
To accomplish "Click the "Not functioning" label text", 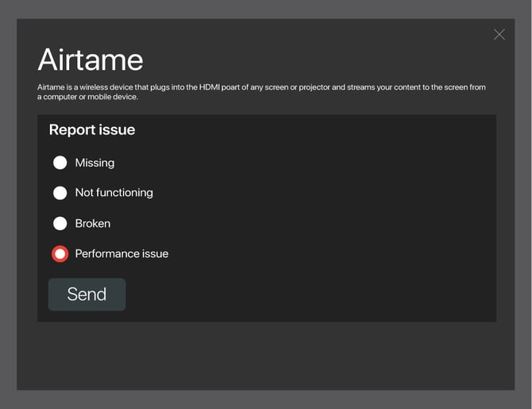I will click(x=114, y=193).
